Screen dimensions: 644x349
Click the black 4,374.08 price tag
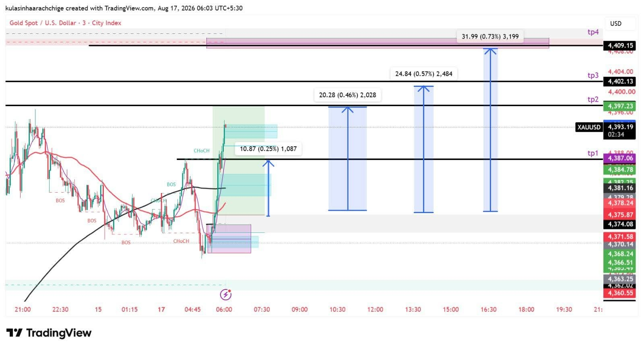click(x=620, y=224)
